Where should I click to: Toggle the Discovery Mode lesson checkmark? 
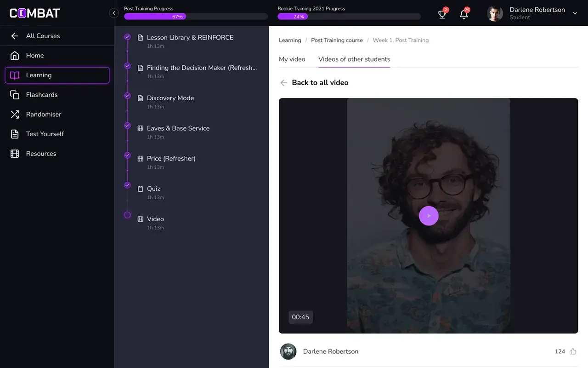(127, 96)
